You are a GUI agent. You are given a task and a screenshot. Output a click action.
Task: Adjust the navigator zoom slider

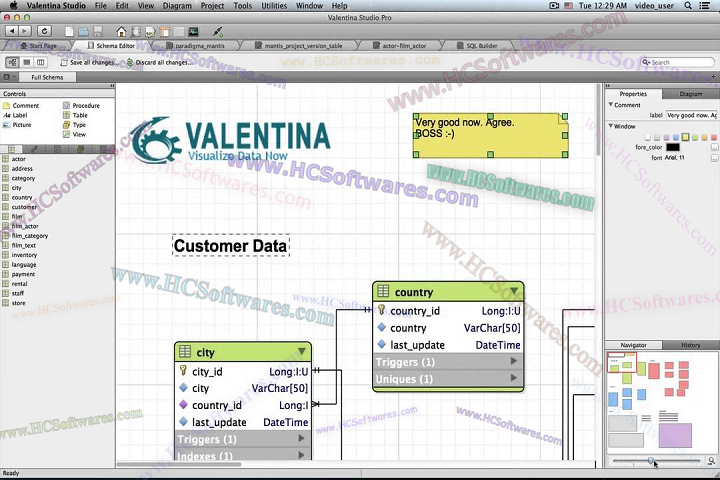click(x=651, y=460)
